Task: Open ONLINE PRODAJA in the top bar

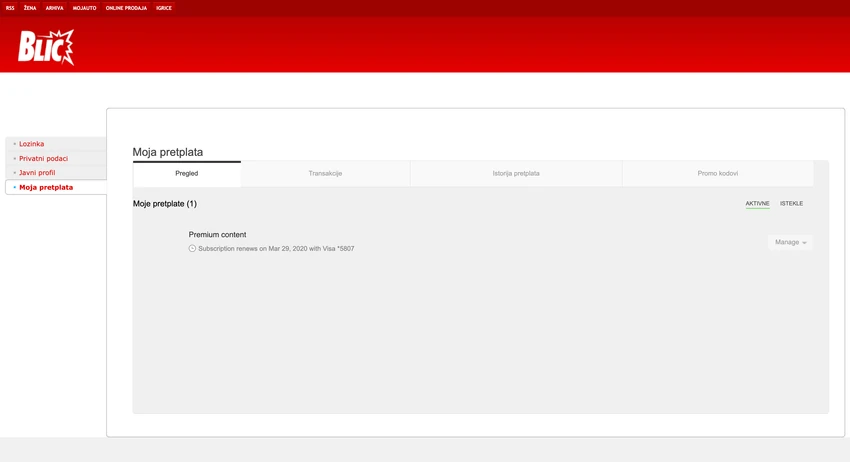Action: click(126, 8)
